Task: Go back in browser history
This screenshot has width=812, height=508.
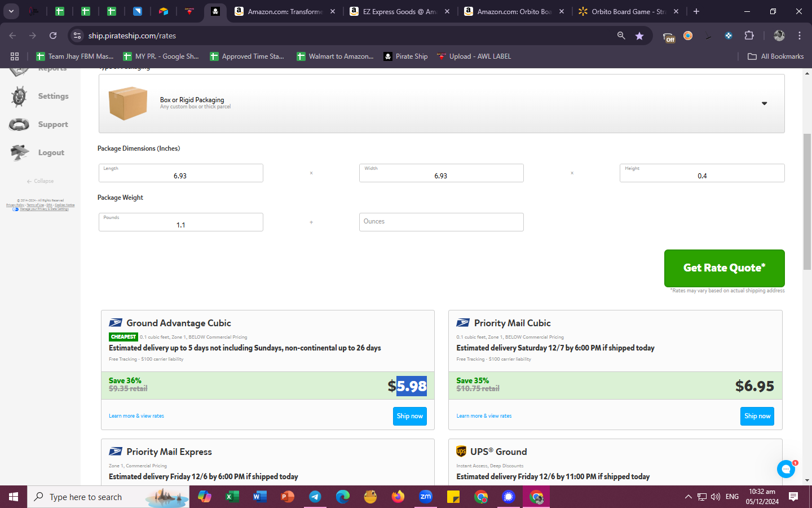Action: (12, 36)
